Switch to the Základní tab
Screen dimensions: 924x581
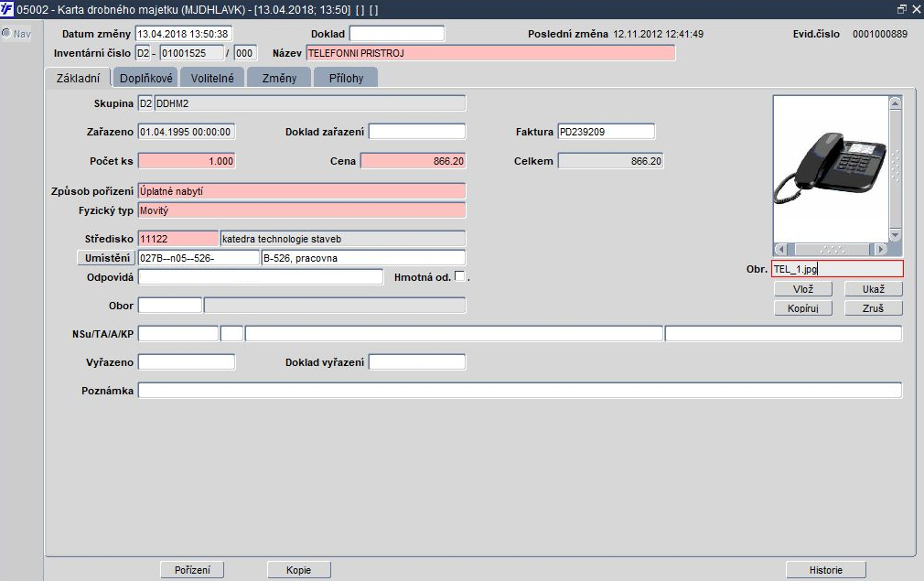coord(79,78)
